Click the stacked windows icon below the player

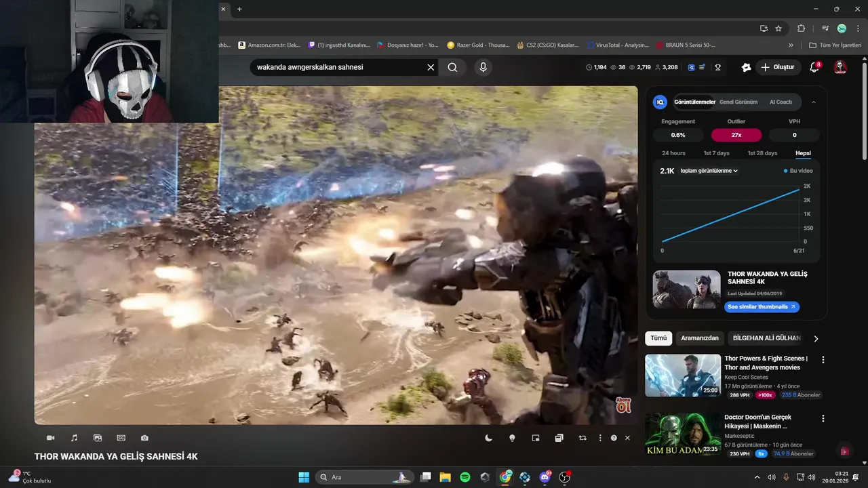click(559, 438)
